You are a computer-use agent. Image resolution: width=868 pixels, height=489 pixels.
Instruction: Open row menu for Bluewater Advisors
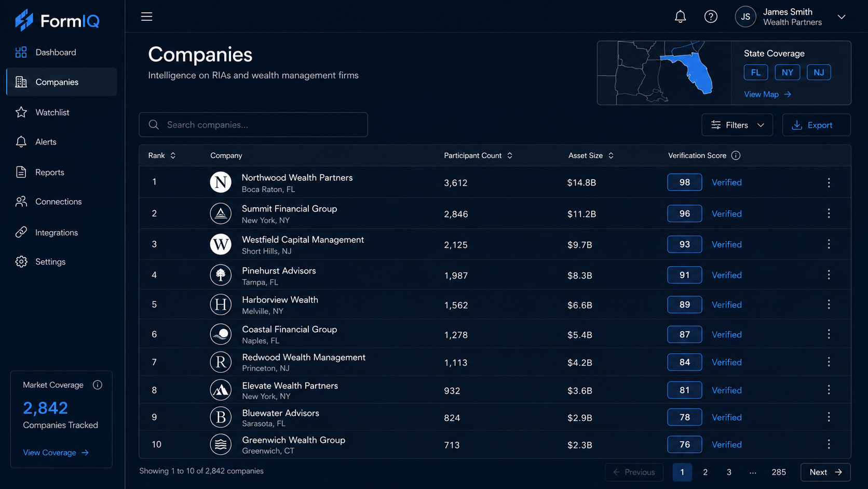coord(829,417)
